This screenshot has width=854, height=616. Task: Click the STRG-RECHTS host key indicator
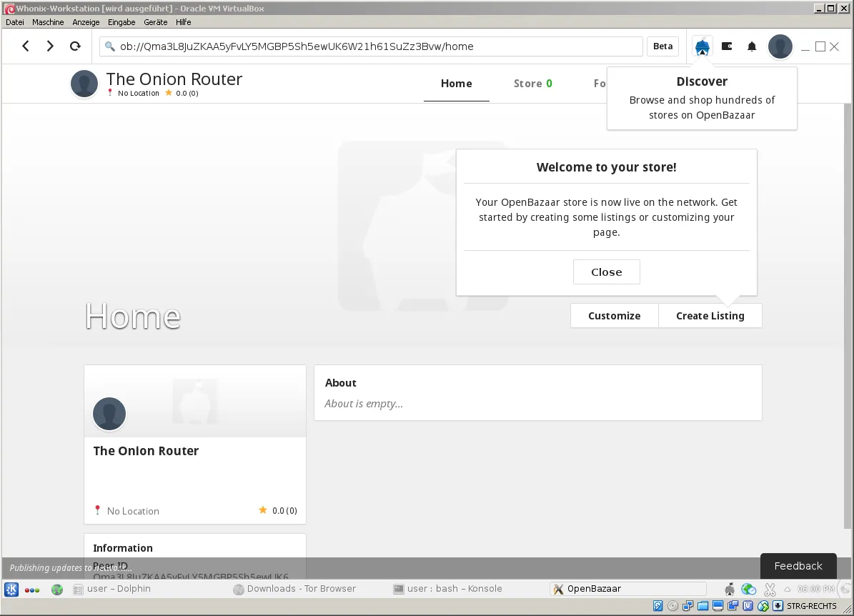click(x=812, y=606)
